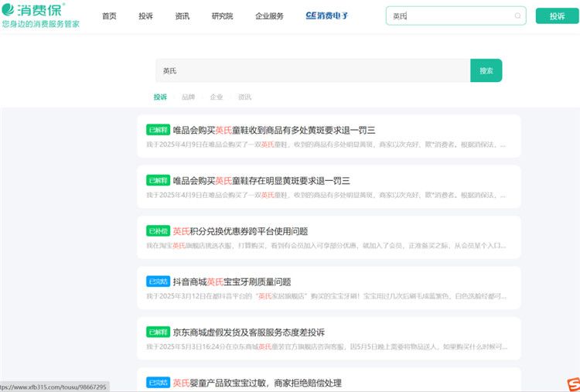
Task: Click the Sogou input icon at bottom right
Action: tap(573, 384)
